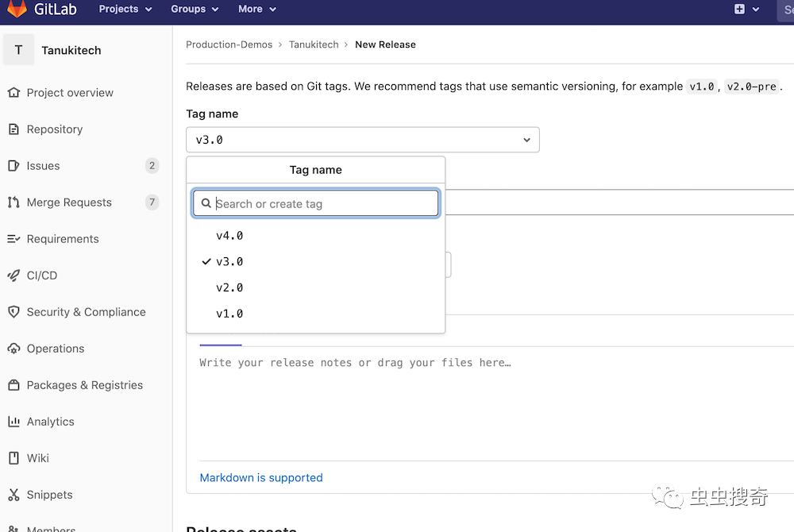794x532 pixels.
Task: Click the Production-Demos breadcrumb
Action: pyautogui.click(x=229, y=44)
